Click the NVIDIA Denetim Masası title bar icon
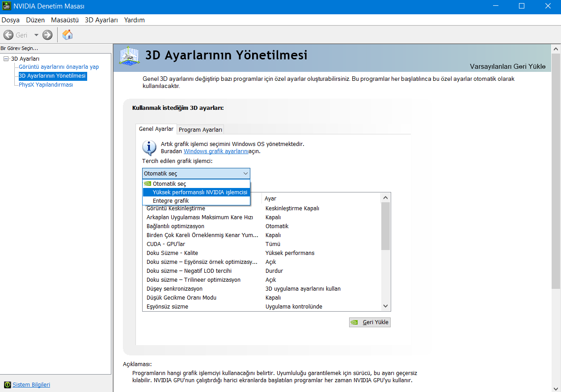 (6, 6)
